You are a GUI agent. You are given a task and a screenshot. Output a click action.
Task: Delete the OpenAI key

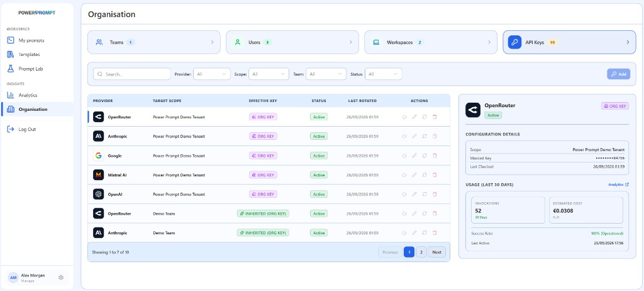tap(435, 194)
